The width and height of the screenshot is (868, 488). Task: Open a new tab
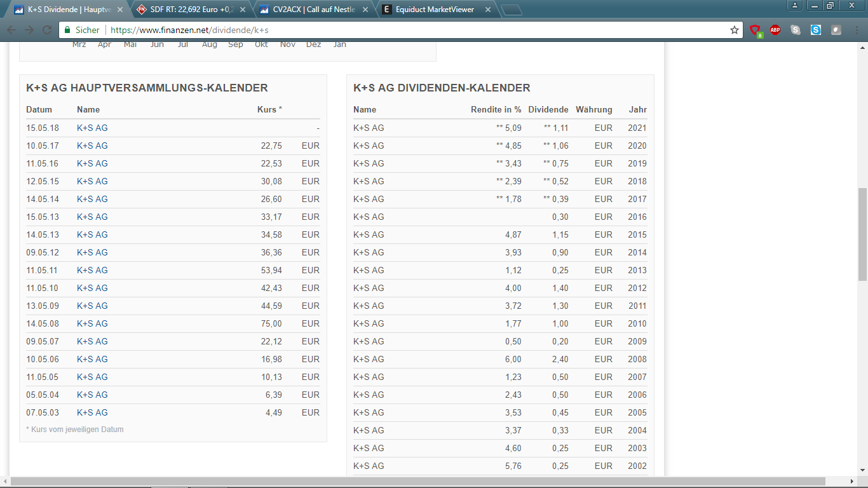[512, 10]
